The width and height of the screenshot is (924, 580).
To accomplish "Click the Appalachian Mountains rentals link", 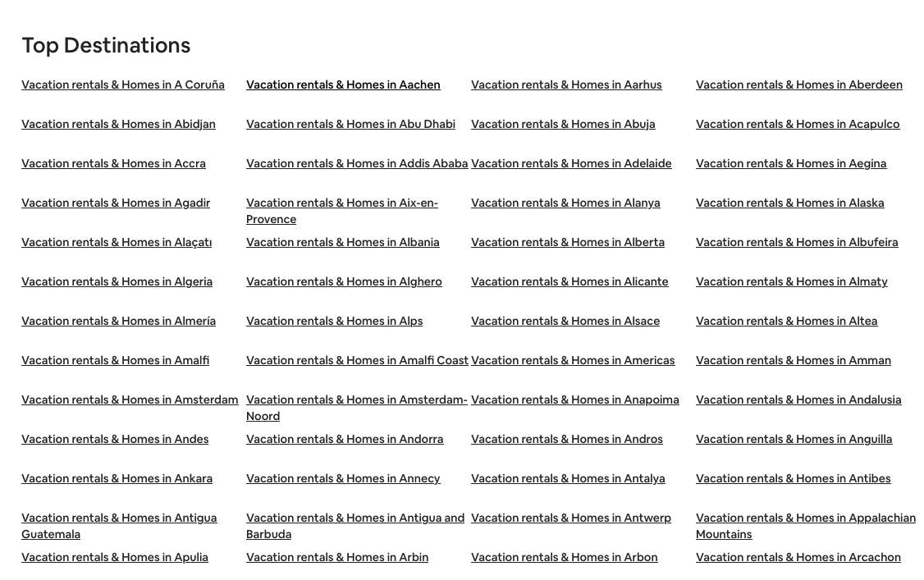I will tap(806, 527).
